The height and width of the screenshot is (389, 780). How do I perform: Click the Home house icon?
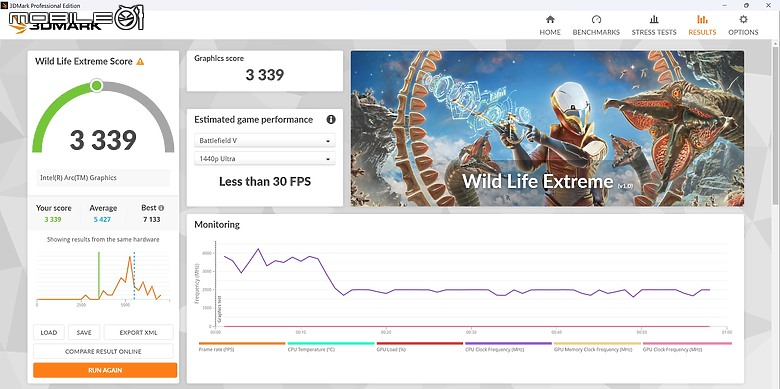[x=550, y=19]
